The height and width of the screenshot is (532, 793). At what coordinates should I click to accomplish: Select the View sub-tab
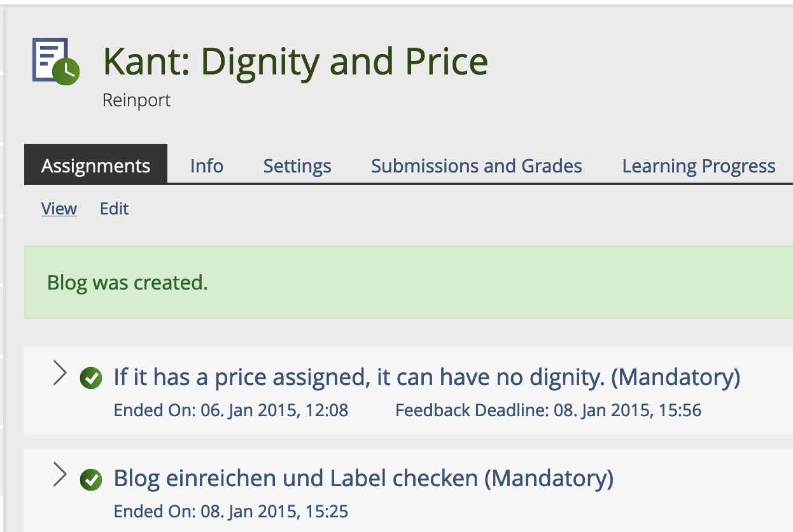59,209
